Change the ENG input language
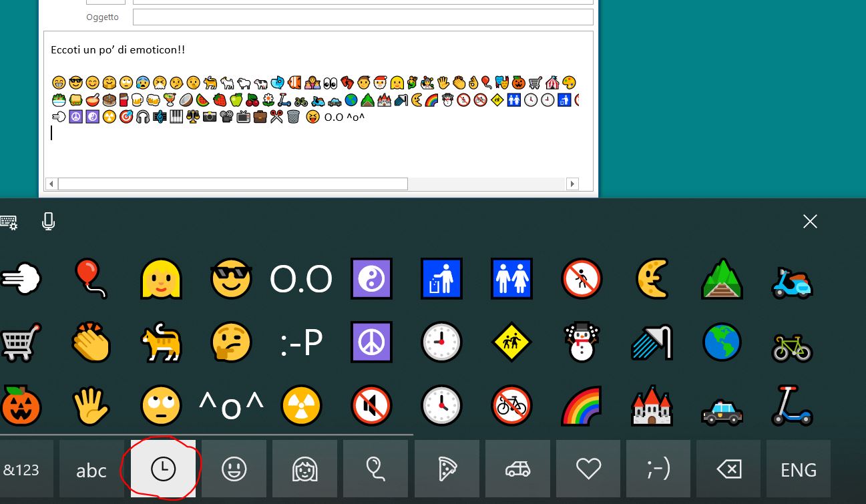The height and width of the screenshot is (504, 866). [798, 469]
